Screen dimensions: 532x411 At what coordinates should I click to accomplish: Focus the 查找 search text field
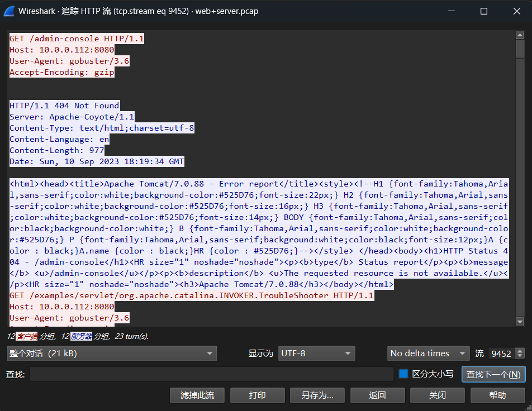click(x=211, y=374)
